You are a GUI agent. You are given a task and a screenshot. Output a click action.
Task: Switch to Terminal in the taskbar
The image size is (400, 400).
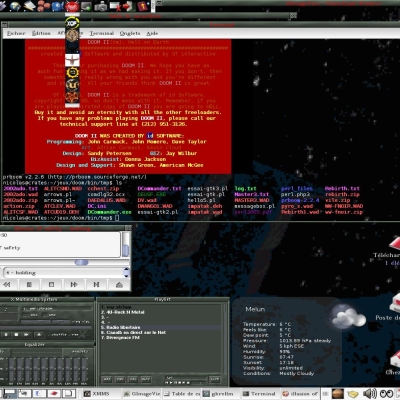pos(260,394)
